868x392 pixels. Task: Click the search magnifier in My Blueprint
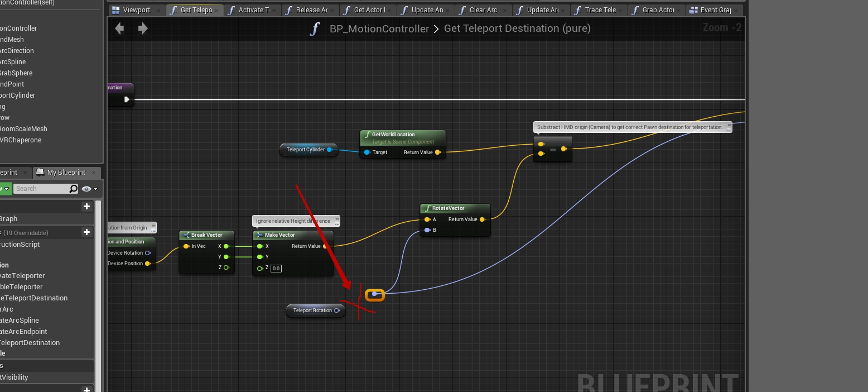coord(74,189)
